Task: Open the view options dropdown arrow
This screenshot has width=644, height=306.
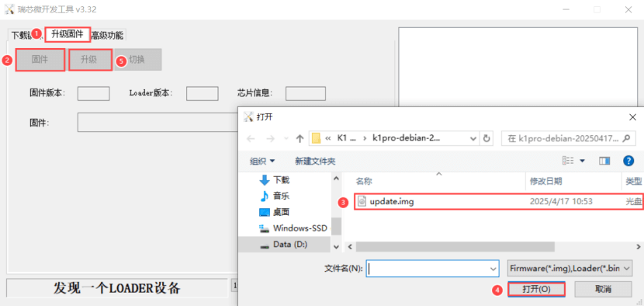Action: coord(582,161)
